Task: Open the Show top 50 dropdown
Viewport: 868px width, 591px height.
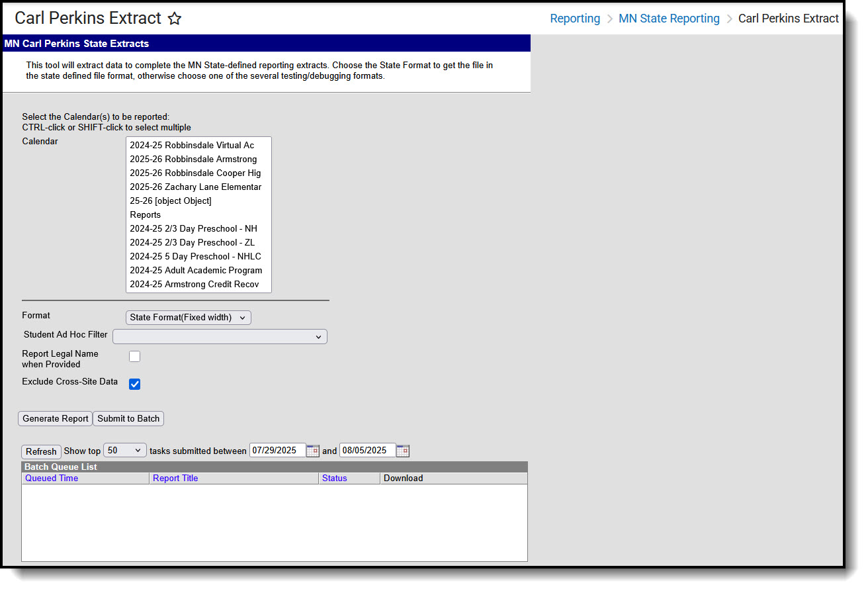Action: (x=125, y=451)
